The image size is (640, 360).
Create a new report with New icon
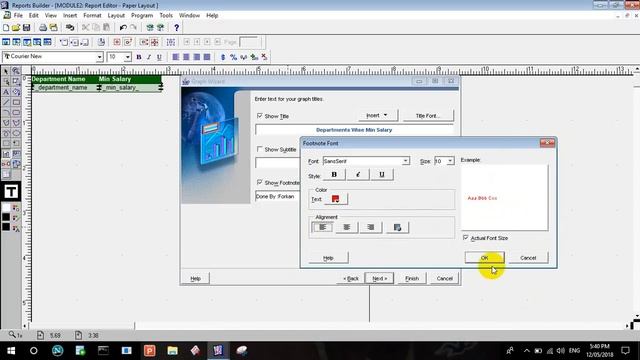pyautogui.click(x=6, y=28)
